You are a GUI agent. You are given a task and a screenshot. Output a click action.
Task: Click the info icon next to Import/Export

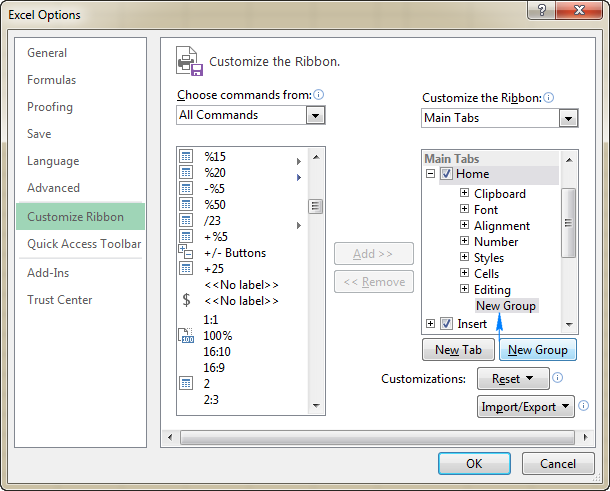point(586,406)
